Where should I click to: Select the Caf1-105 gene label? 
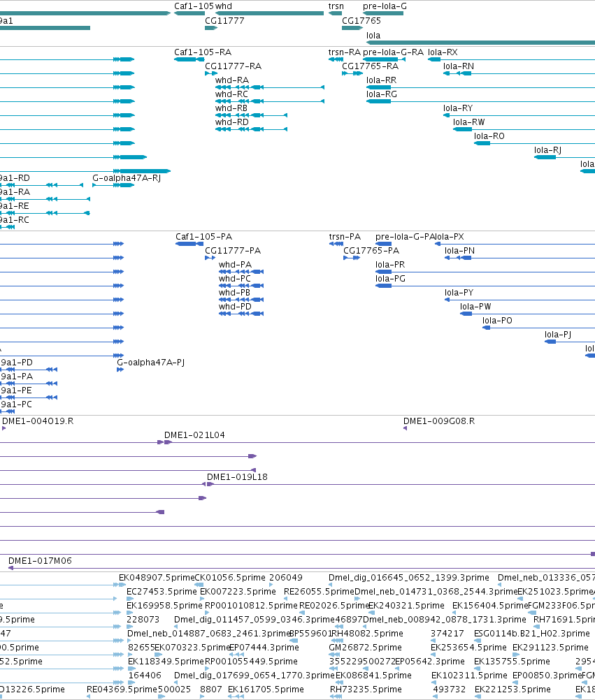[x=194, y=6]
